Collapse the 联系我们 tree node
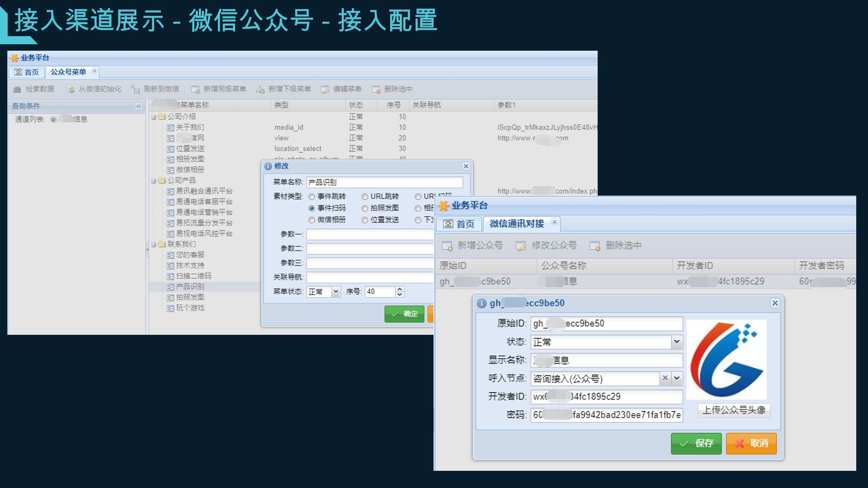The width and height of the screenshot is (868, 488). point(154,244)
